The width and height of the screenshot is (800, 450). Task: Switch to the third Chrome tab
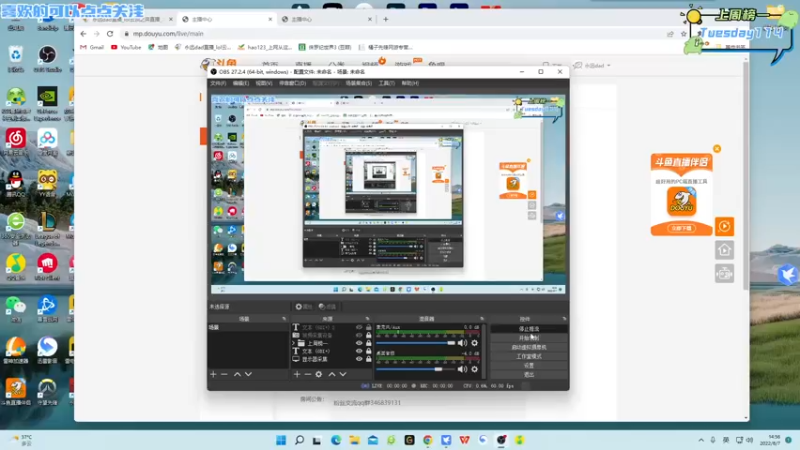tap(327, 19)
